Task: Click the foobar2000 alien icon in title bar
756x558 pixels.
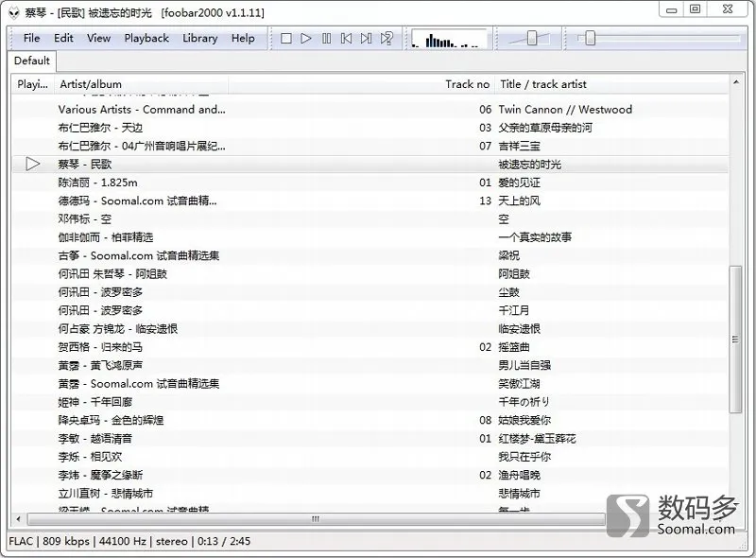Action: 14,13
